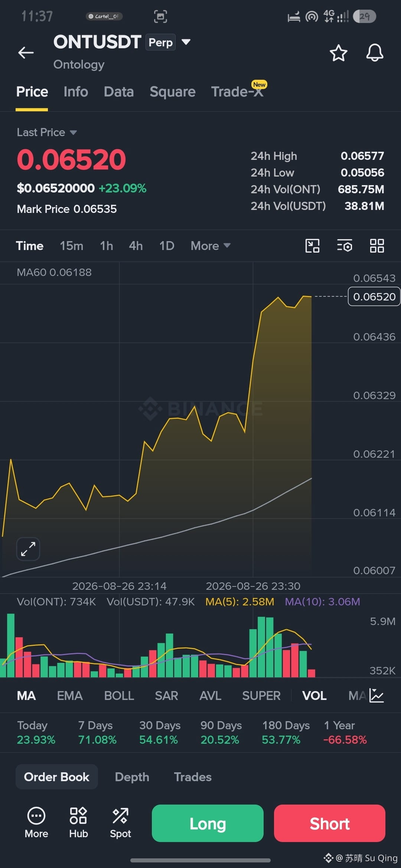Open the Info tab
The width and height of the screenshot is (401, 868).
76,92
